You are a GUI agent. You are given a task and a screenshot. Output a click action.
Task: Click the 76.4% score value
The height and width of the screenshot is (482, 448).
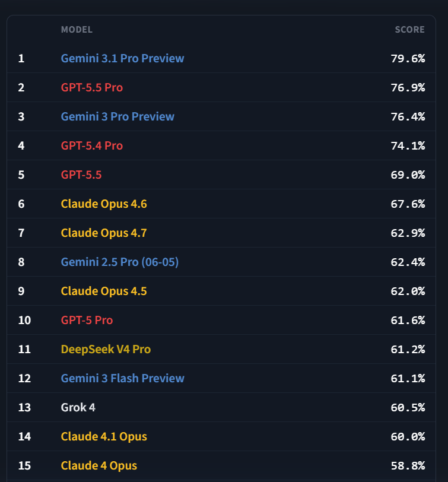coord(408,116)
